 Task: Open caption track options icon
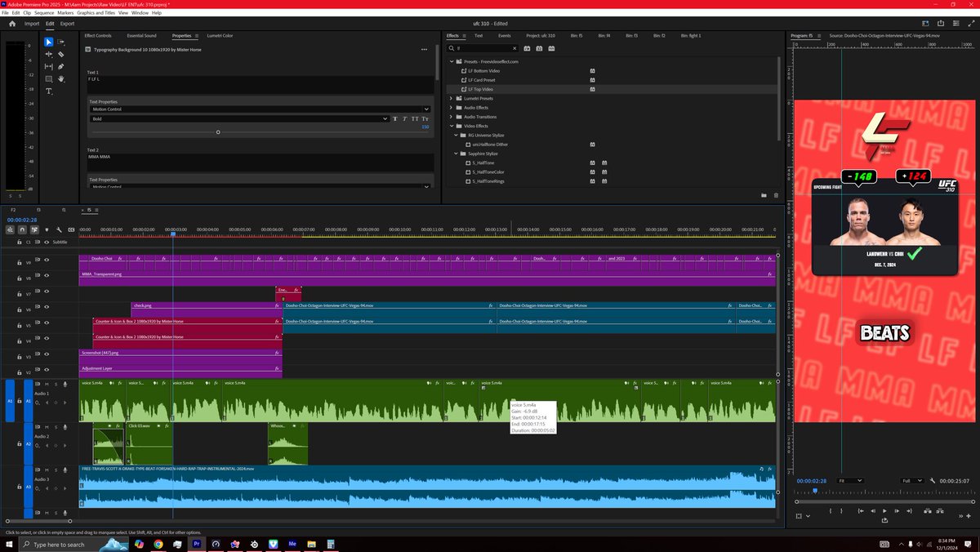tap(70, 229)
